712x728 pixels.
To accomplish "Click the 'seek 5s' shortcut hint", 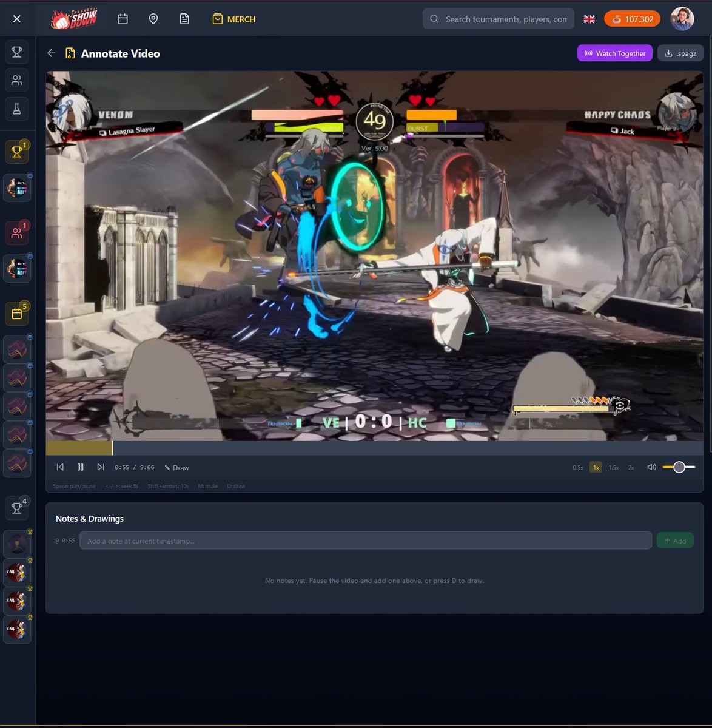I will click(122, 486).
